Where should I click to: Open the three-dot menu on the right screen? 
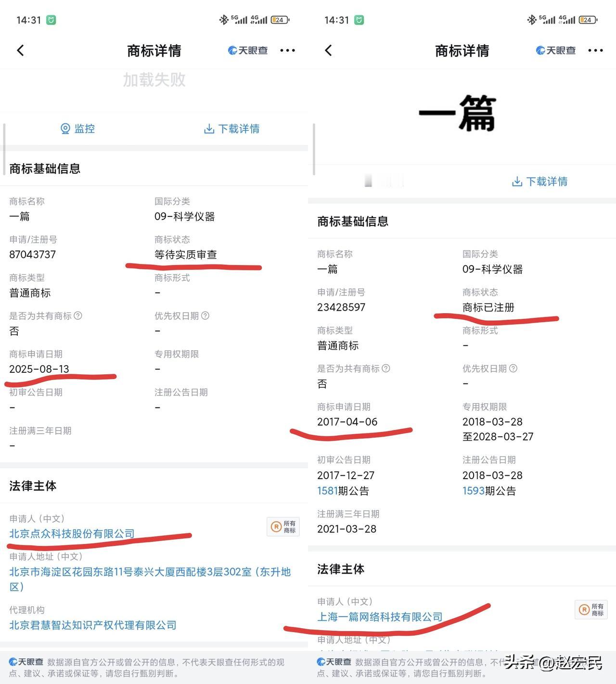coord(595,51)
